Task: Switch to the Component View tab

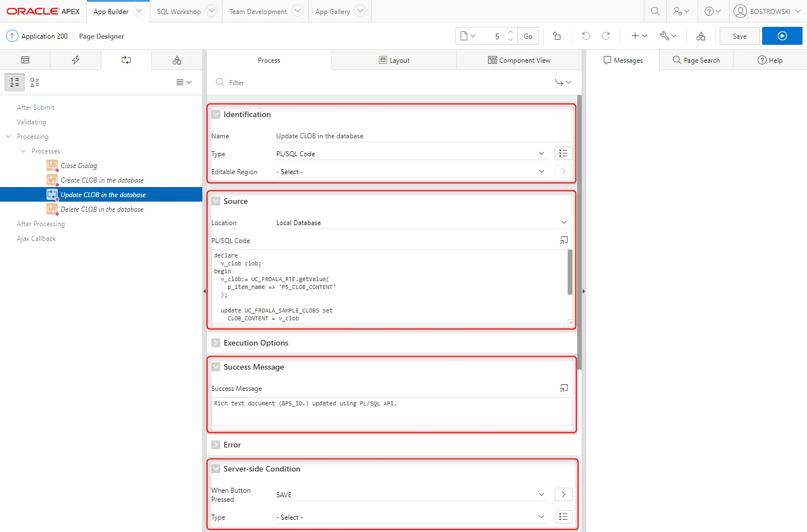Action: 519,60
